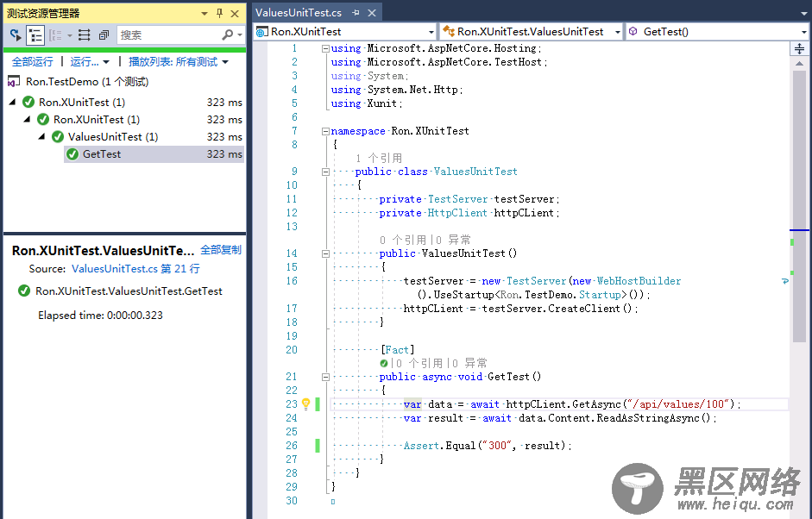Click the editor scrollbar up arrow
This screenshot has height=519, width=812.
click(x=800, y=64)
